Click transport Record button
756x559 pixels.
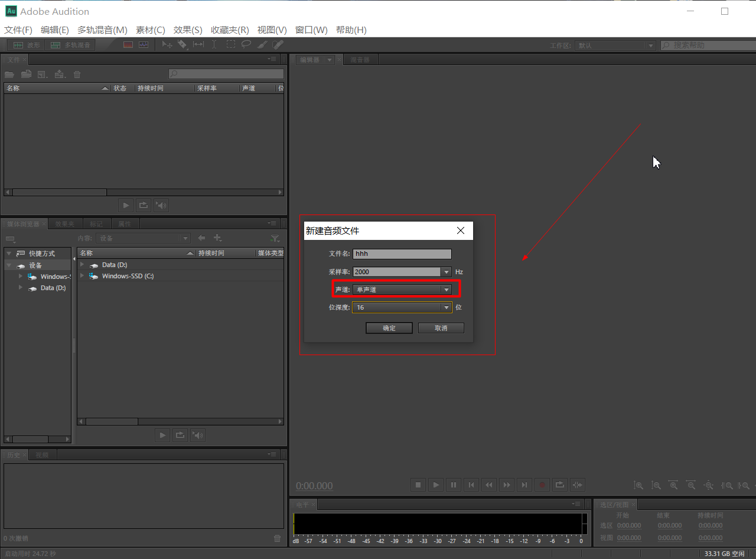pyautogui.click(x=542, y=485)
